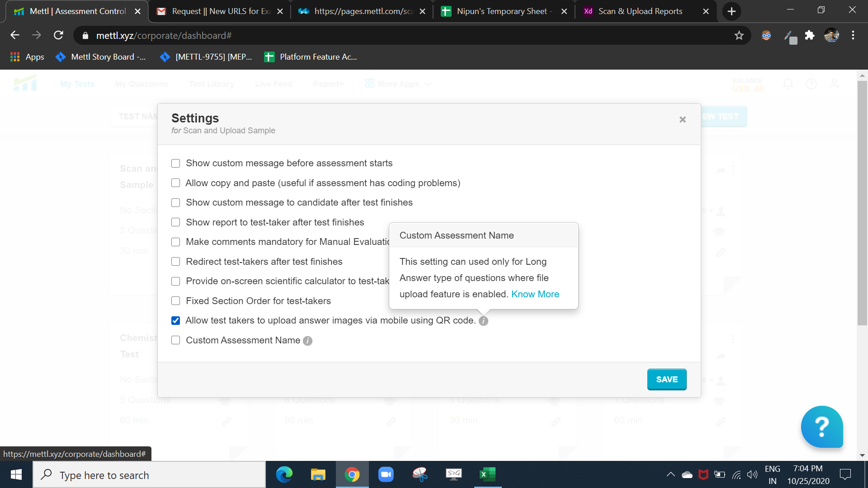Expand the More Apps dropdown
This screenshot has width=868, height=488.
397,84
